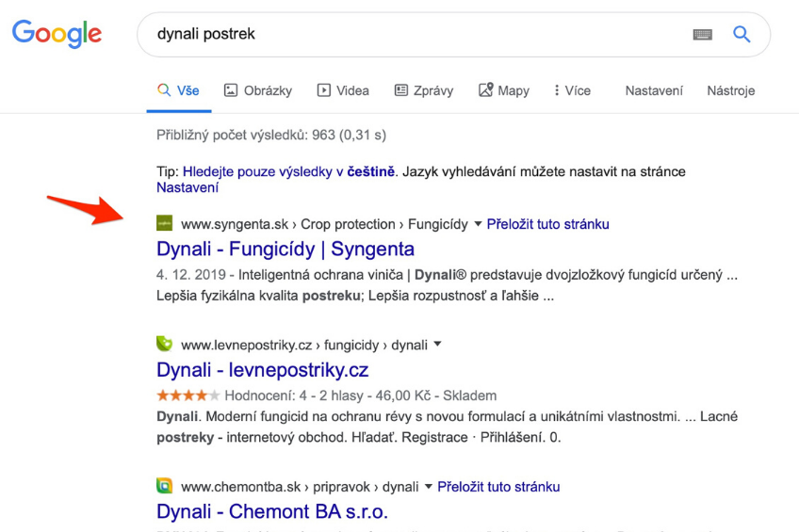
Task: Click the levnepostriky.cz favicon
Action: [164, 344]
